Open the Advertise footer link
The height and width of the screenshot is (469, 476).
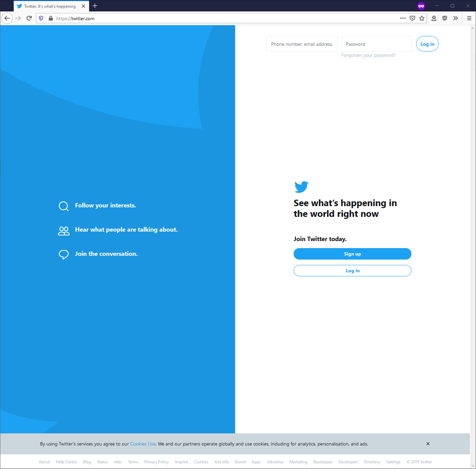pyautogui.click(x=275, y=462)
